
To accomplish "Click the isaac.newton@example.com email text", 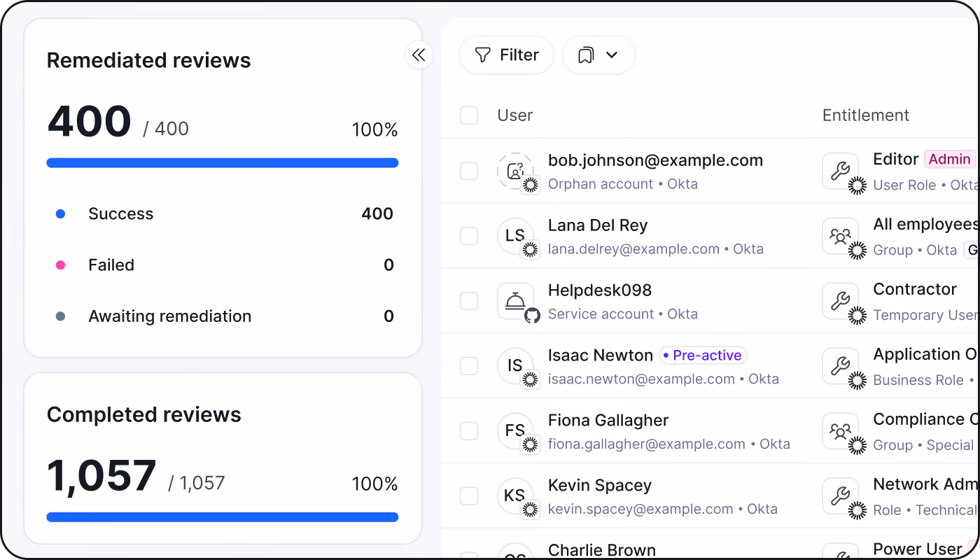I will click(x=641, y=379).
